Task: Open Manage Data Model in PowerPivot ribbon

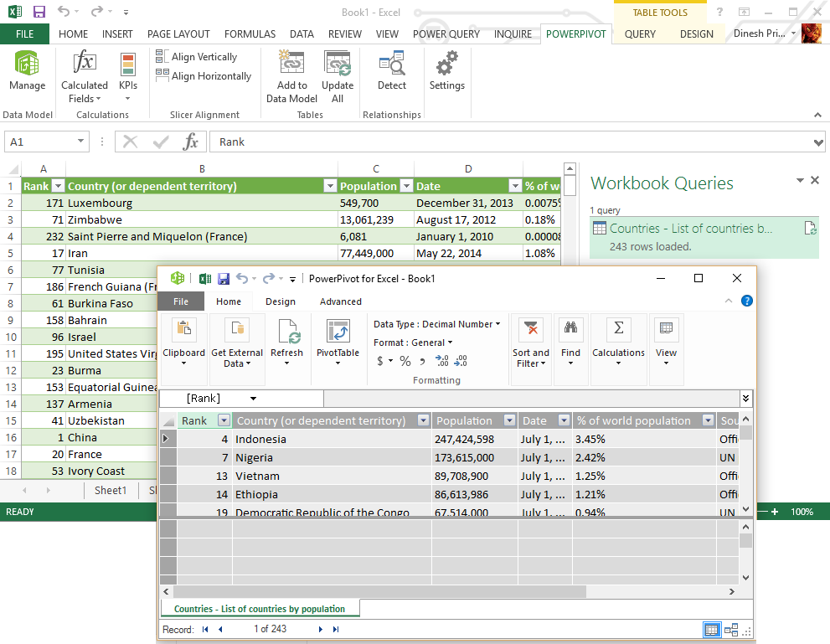Action: [x=27, y=70]
